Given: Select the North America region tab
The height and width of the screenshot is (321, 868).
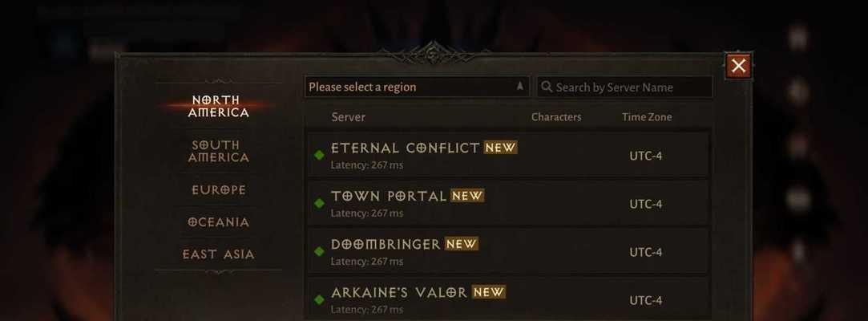Looking at the screenshot, I should pos(219,107).
